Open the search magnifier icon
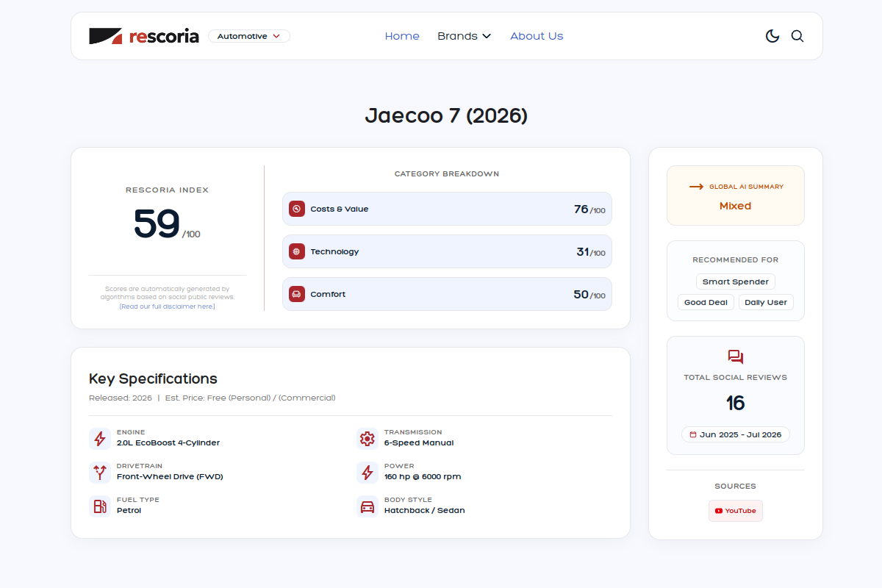Image resolution: width=882 pixels, height=588 pixels. [x=797, y=36]
